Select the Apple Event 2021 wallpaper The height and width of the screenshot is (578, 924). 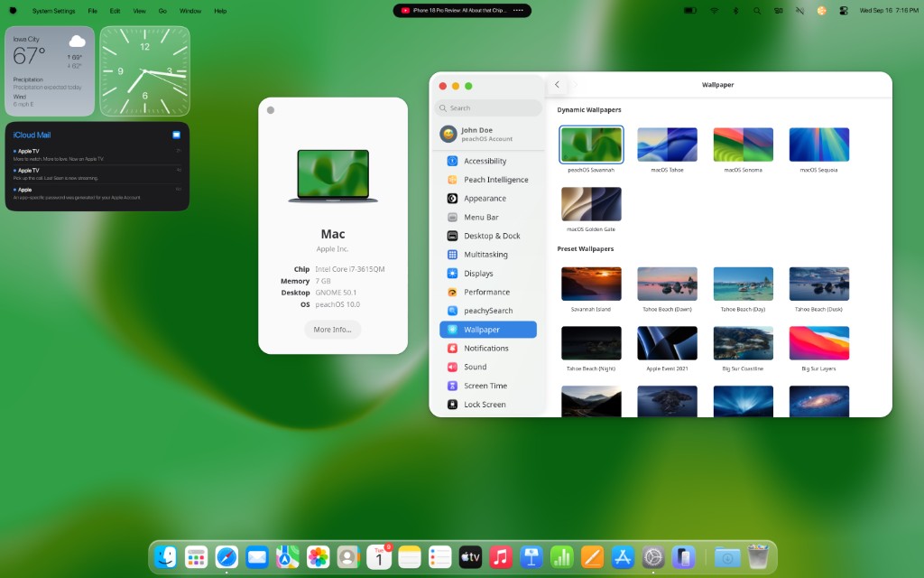pyautogui.click(x=667, y=343)
